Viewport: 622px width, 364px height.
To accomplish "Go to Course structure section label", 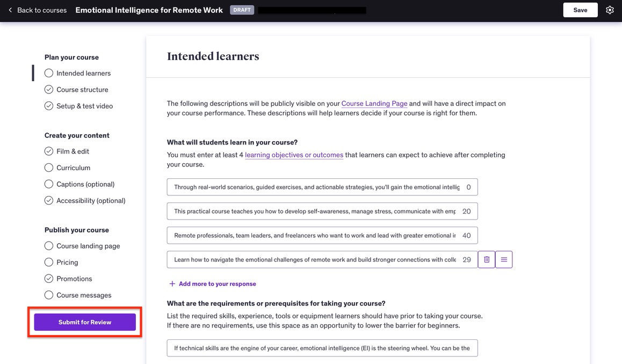I will (82, 90).
